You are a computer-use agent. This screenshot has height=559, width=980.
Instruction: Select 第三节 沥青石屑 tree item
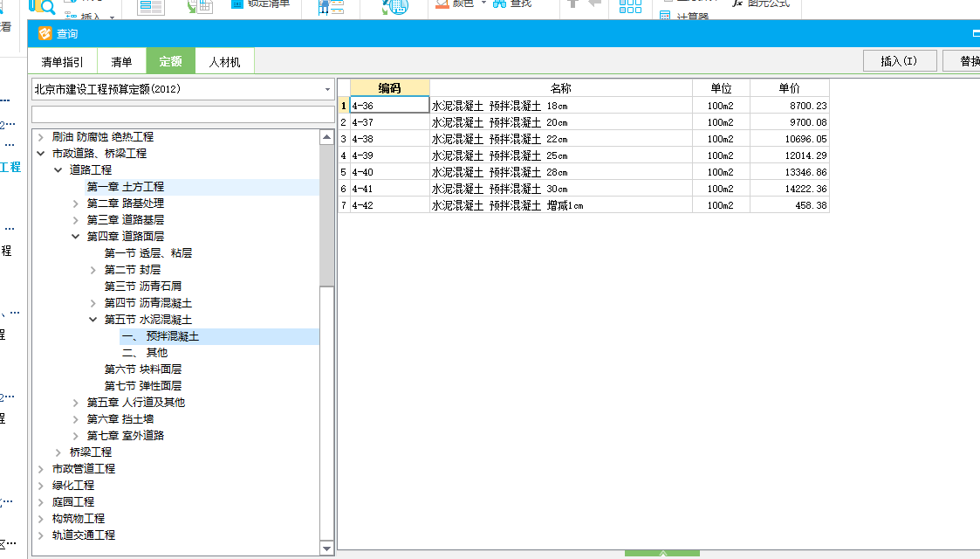[x=143, y=286]
